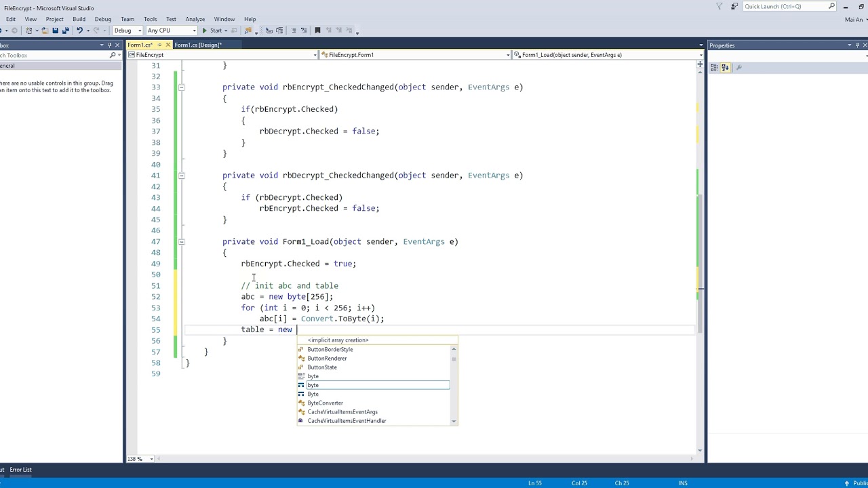Close the Form1.cs tab

[x=167, y=45]
